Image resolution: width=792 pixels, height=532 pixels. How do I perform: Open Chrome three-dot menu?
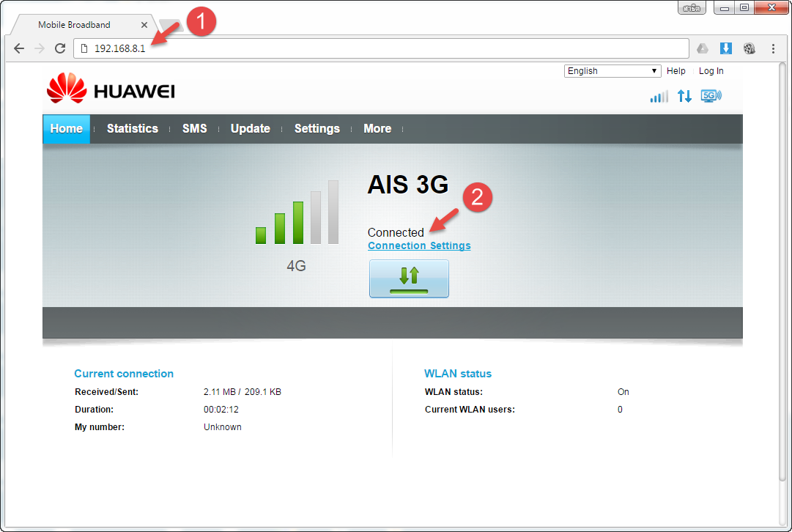[773, 48]
